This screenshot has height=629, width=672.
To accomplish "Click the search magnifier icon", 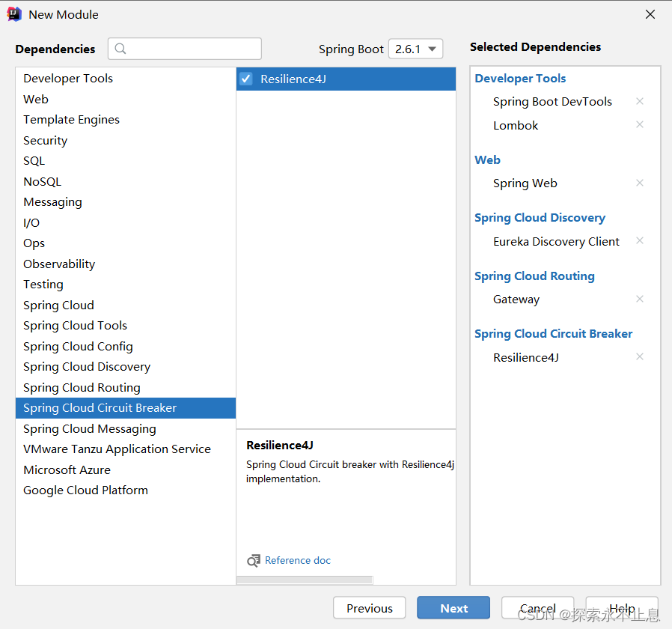I will coord(120,49).
